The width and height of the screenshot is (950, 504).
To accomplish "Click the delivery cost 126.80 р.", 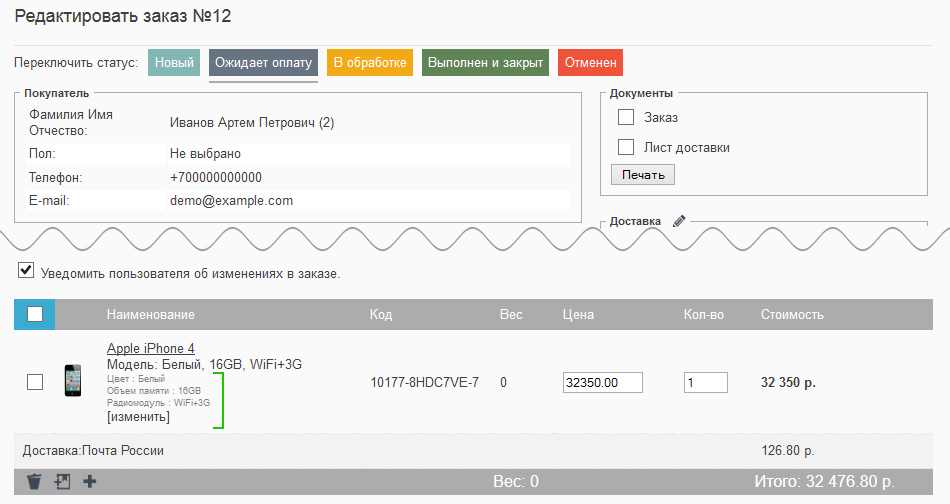I will tap(788, 451).
